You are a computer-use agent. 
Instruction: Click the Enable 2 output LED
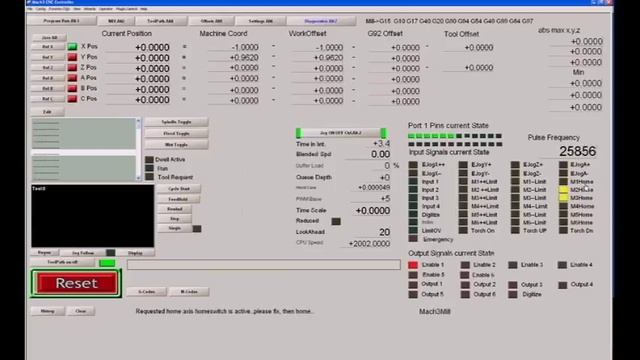465,265
